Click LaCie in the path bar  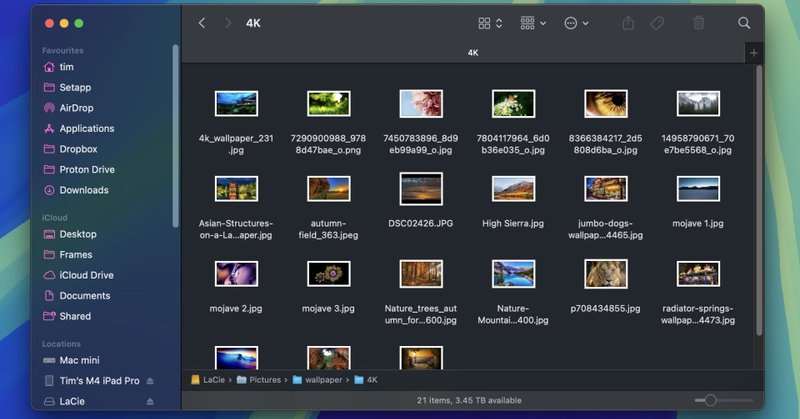tap(208, 380)
